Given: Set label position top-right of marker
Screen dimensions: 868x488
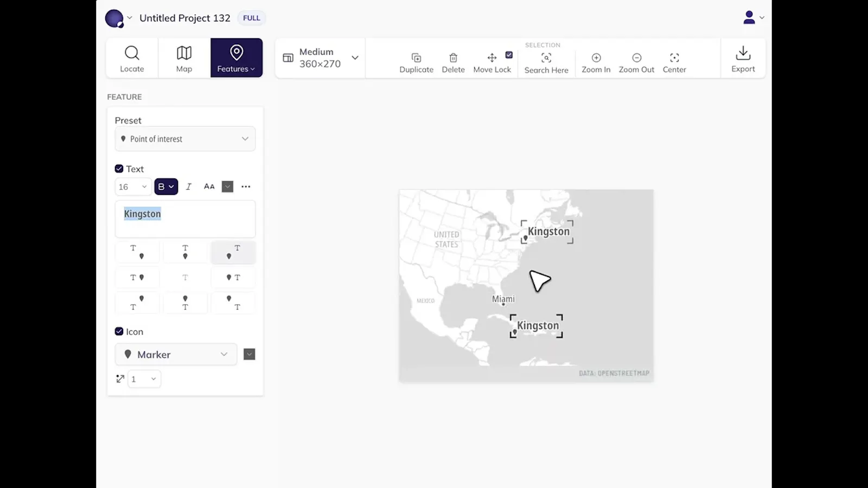Looking at the screenshot, I should [x=233, y=252].
